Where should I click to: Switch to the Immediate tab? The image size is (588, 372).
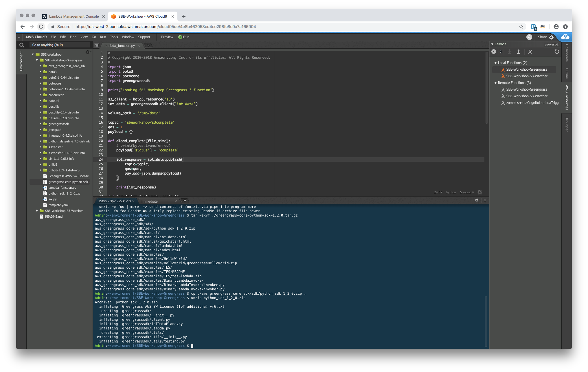coord(150,201)
